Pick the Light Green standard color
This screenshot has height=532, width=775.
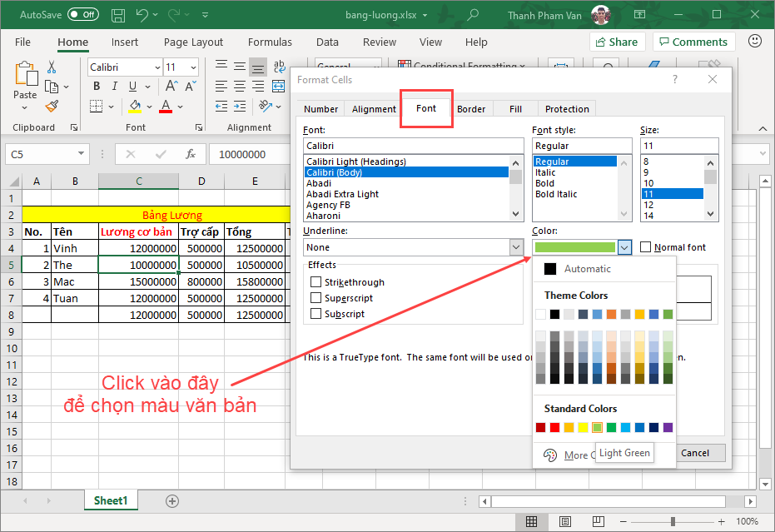pyautogui.click(x=597, y=427)
